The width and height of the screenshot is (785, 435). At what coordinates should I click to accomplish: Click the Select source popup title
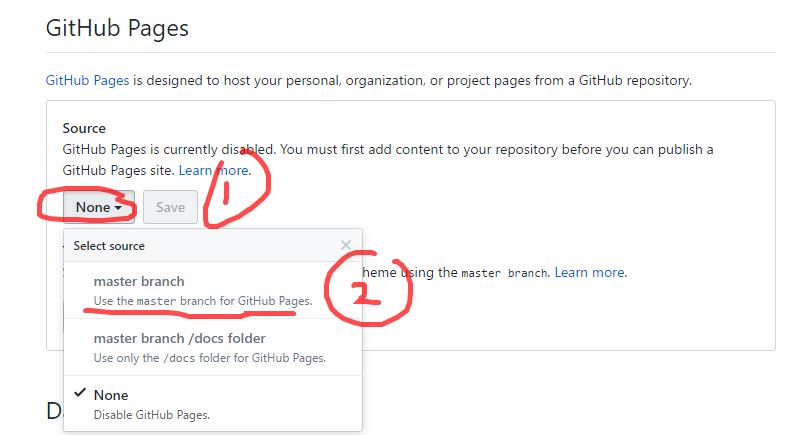click(109, 245)
